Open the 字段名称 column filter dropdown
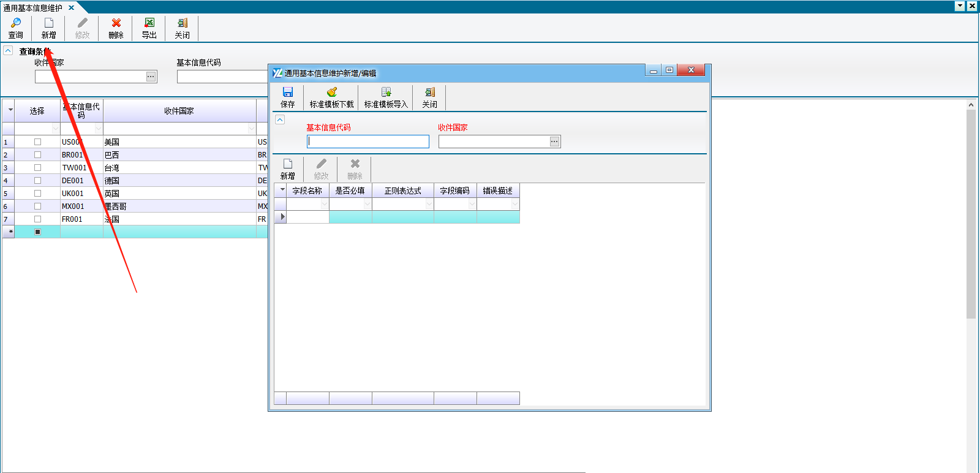The width and height of the screenshot is (980, 473). pos(325,204)
